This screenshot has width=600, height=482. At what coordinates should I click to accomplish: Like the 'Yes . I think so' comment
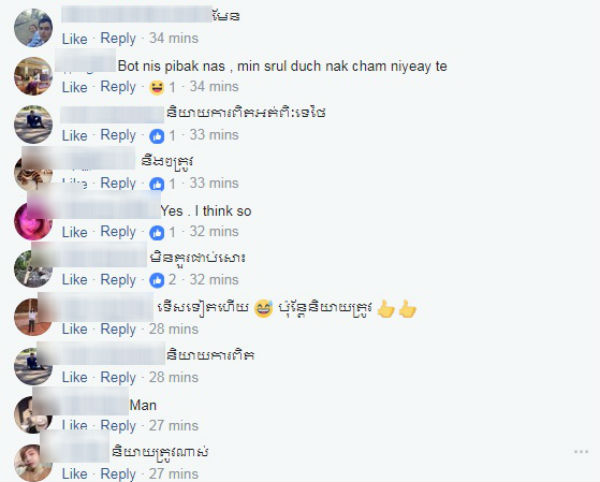click(75, 232)
